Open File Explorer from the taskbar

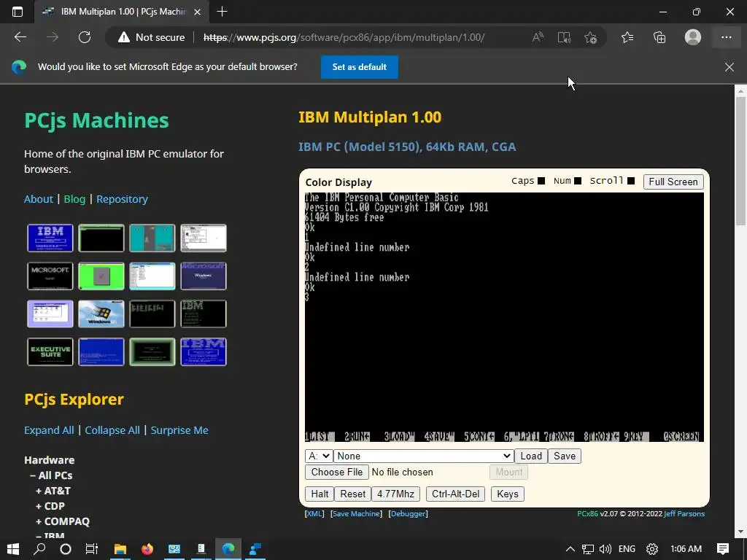(120, 549)
